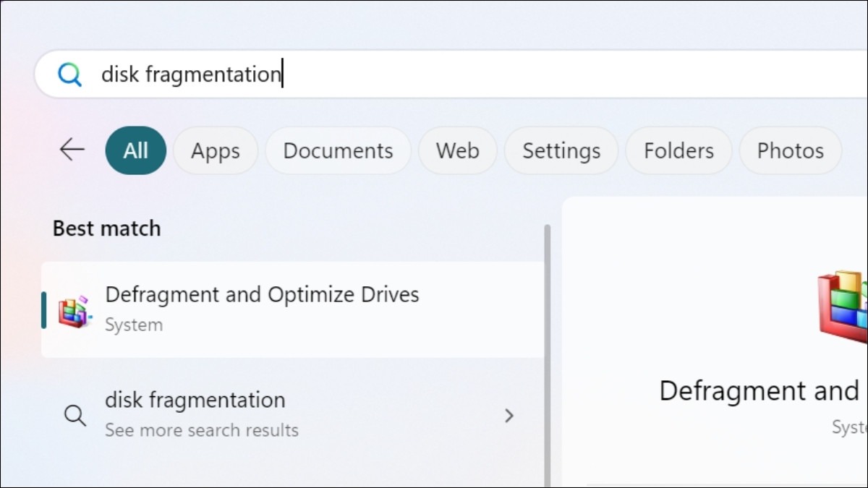Select the All filter tab
Viewport: 868px width, 488px height.
pos(136,150)
